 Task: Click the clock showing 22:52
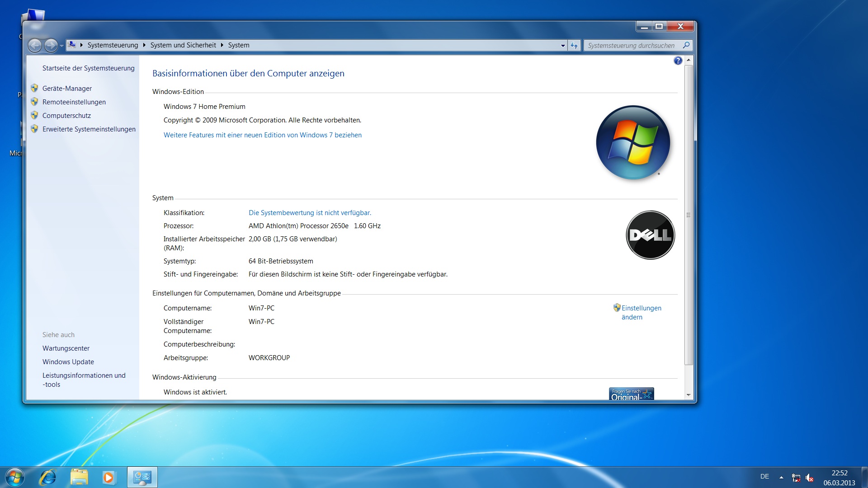tap(840, 473)
